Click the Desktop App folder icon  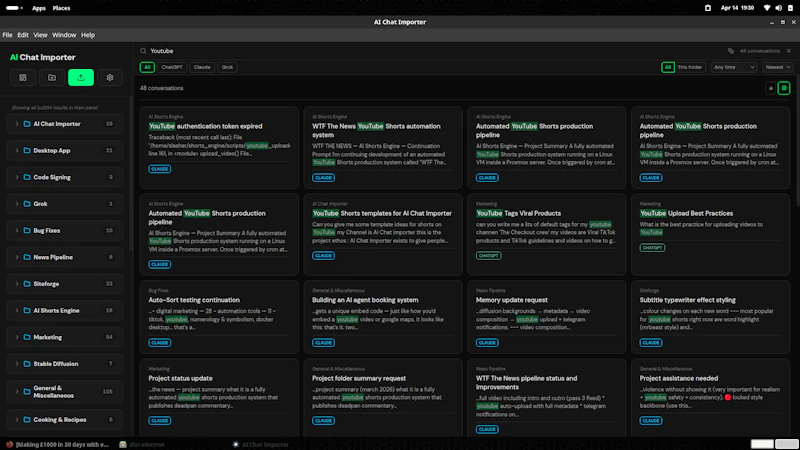(x=27, y=151)
